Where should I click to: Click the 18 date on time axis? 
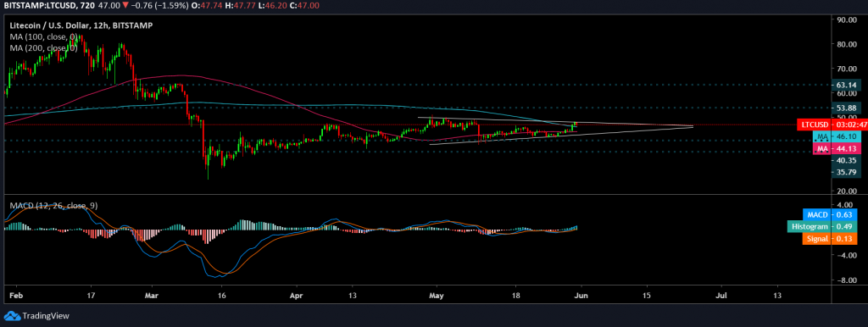pyautogui.click(x=515, y=296)
